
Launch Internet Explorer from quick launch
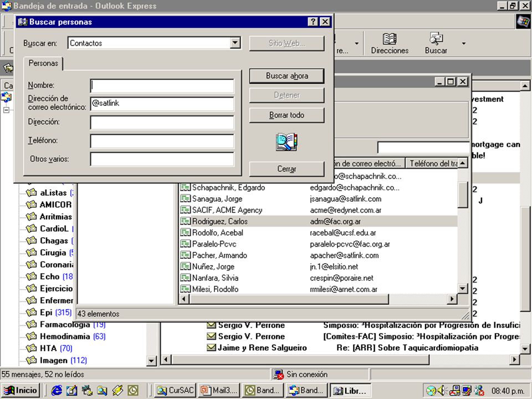[x=57, y=391]
